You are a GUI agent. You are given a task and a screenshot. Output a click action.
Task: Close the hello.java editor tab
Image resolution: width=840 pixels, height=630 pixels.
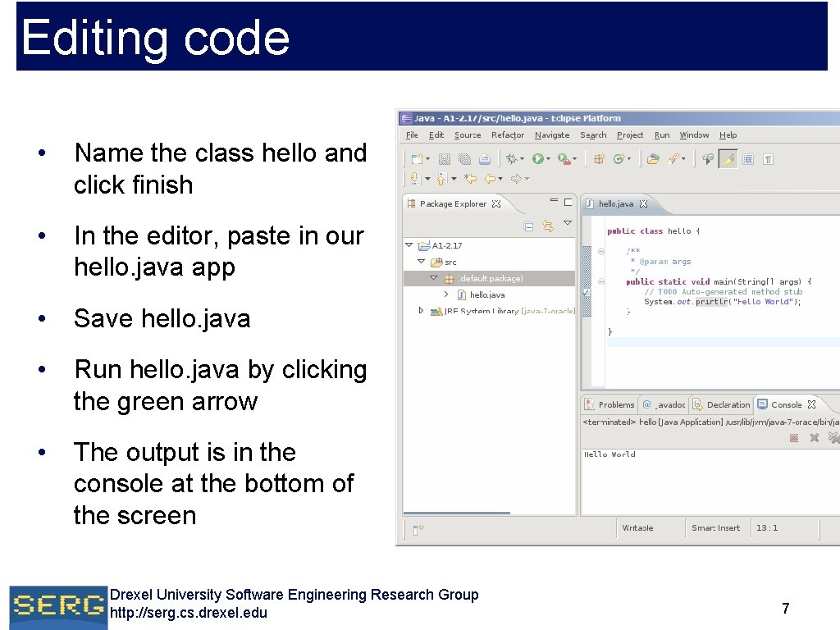pos(643,203)
